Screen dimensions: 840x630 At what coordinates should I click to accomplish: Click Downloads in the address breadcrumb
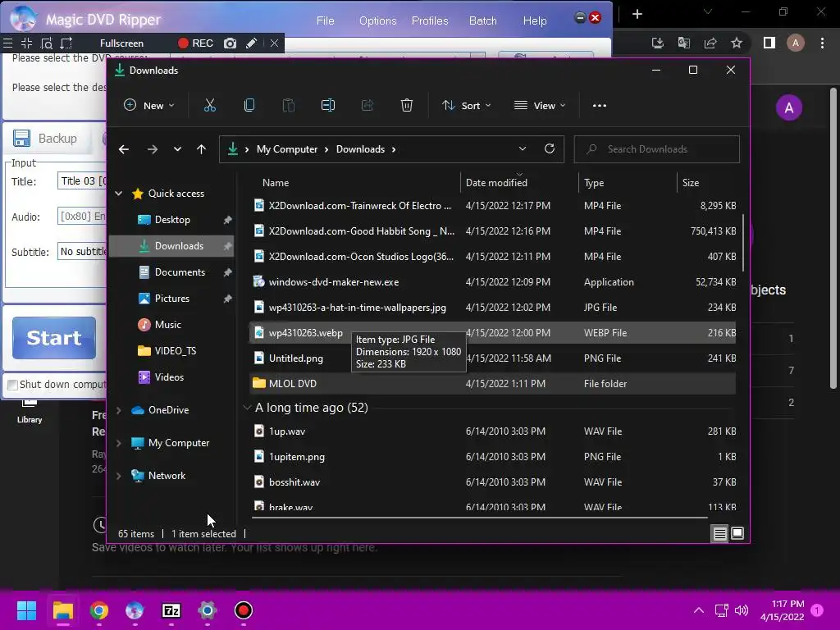tap(360, 149)
